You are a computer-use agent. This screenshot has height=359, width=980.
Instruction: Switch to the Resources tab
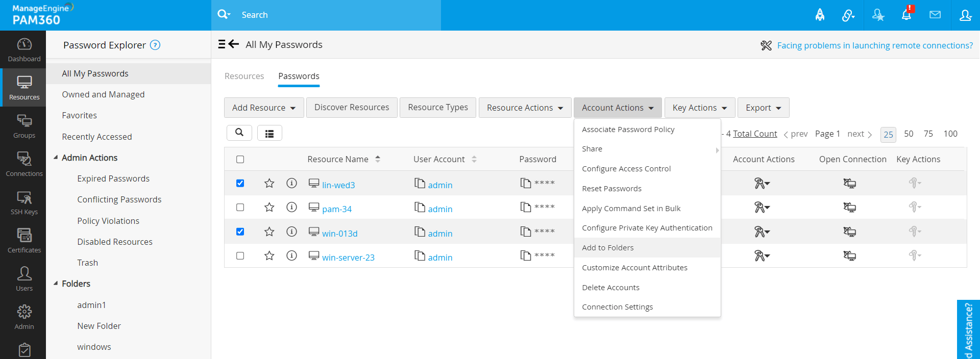click(x=244, y=76)
